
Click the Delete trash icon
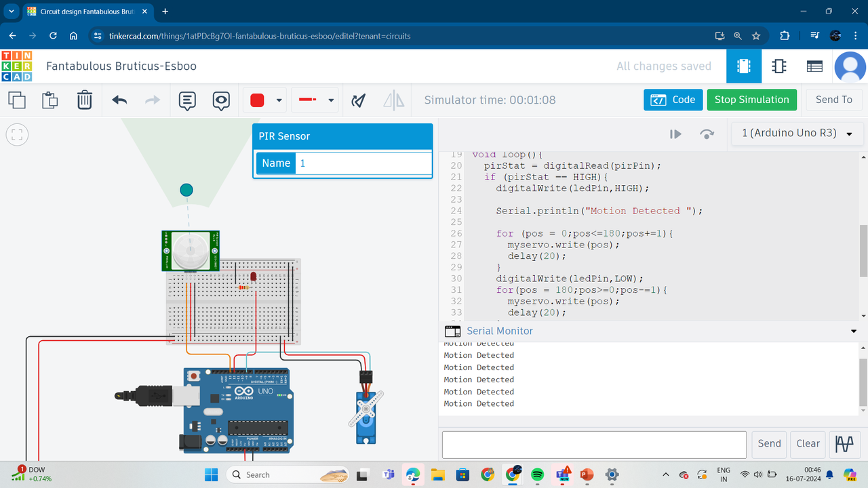pyautogui.click(x=84, y=100)
